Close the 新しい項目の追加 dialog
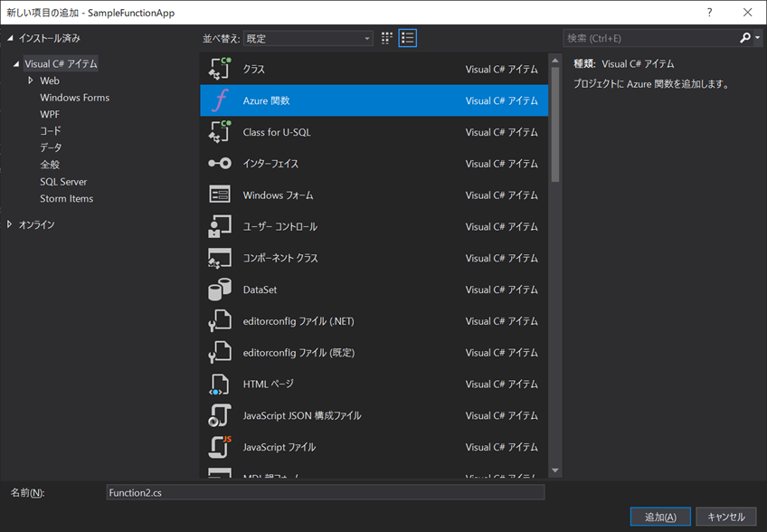Image resolution: width=767 pixels, height=532 pixels. coord(747,13)
